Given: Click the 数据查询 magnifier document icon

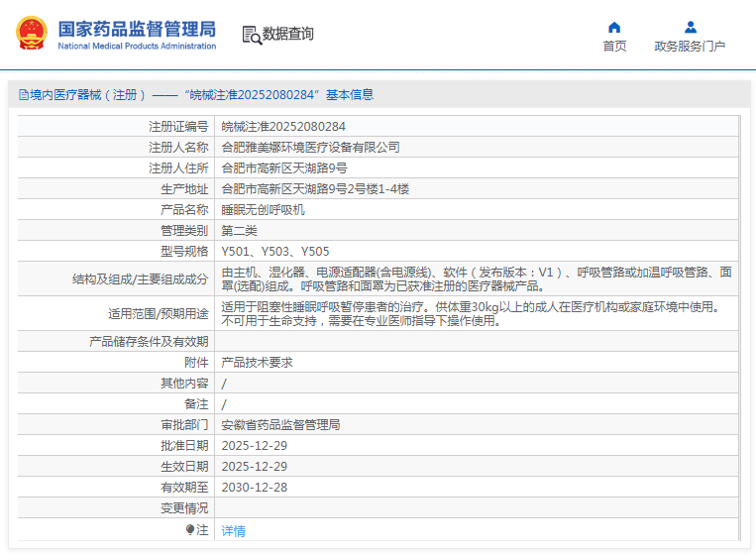Looking at the screenshot, I should 251,35.
